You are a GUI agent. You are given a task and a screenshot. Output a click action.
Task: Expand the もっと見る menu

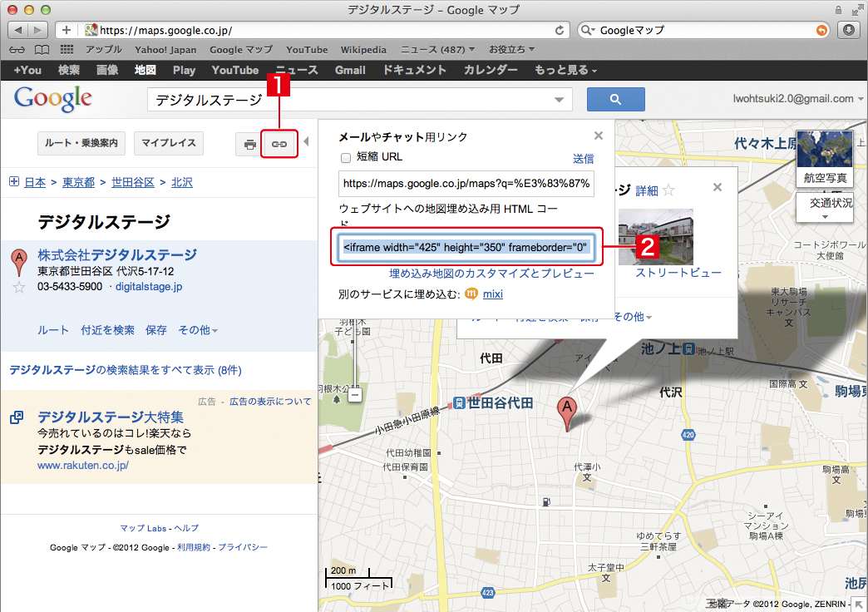click(x=565, y=71)
